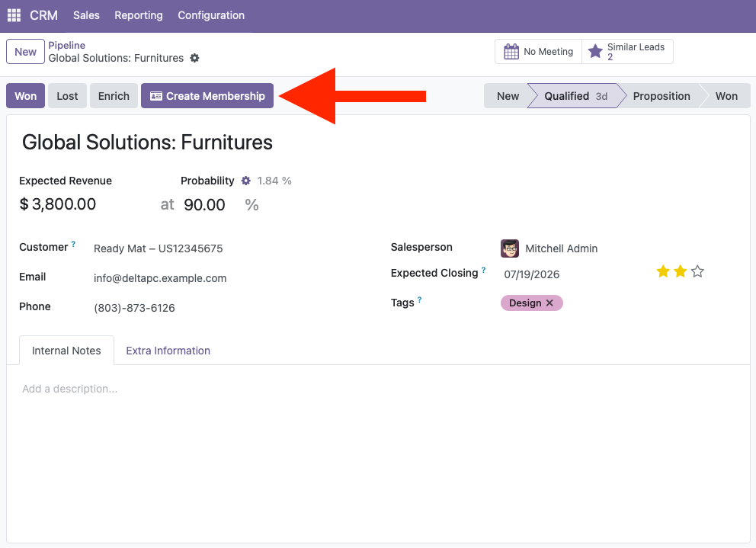Switch to Extra Information tab

pyautogui.click(x=168, y=351)
